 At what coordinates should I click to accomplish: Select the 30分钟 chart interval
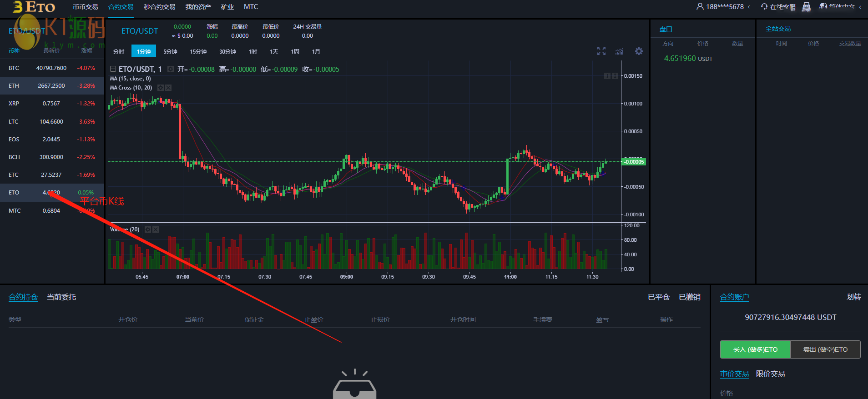tap(227, 51)
